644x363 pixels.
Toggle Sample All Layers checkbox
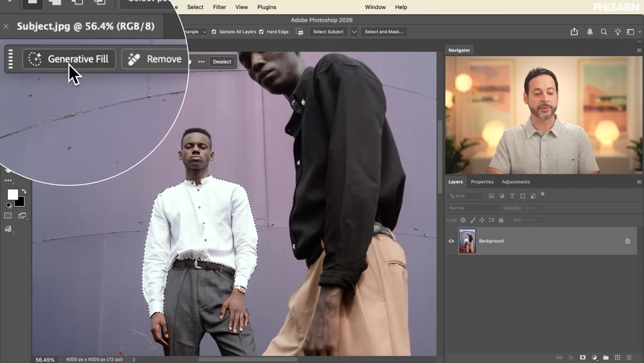click(x=214, y=32)
